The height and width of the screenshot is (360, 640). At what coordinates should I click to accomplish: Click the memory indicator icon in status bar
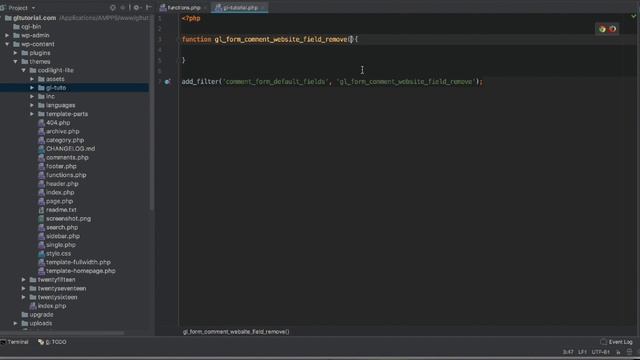click(629, 352)
